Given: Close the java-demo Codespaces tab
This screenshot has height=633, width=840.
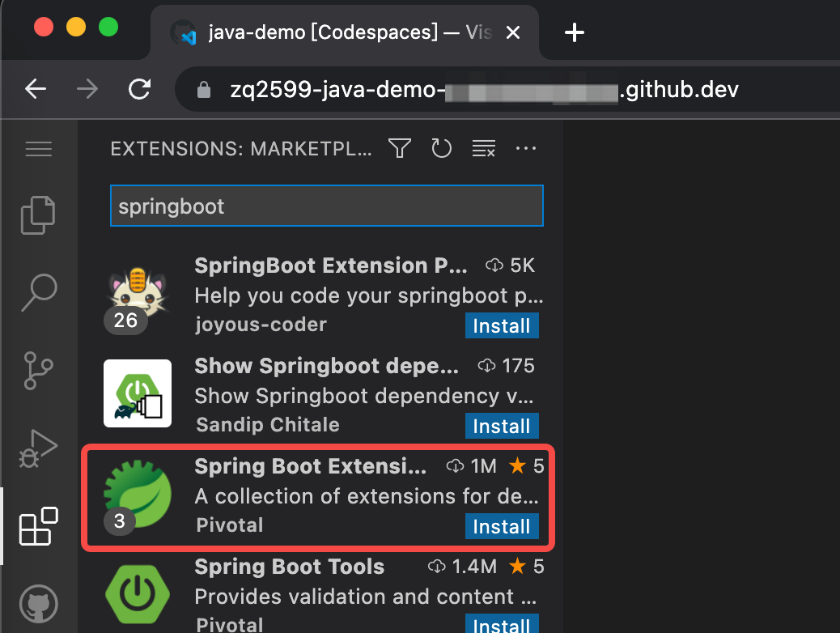Looking at the screenshot, I should point(513,32).
